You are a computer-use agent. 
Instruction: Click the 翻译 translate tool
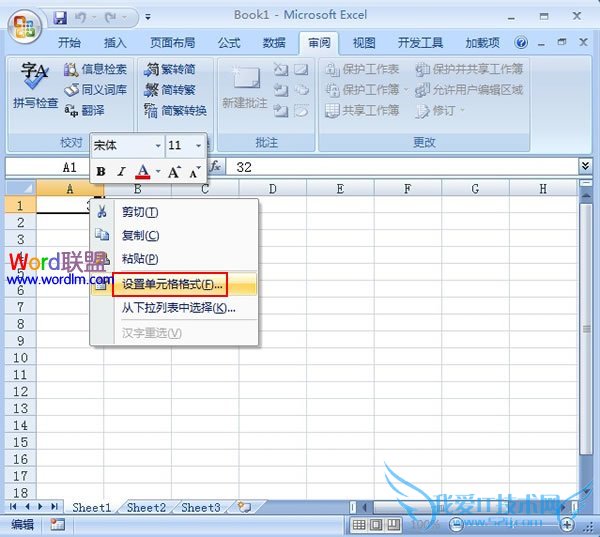(84, 111)
